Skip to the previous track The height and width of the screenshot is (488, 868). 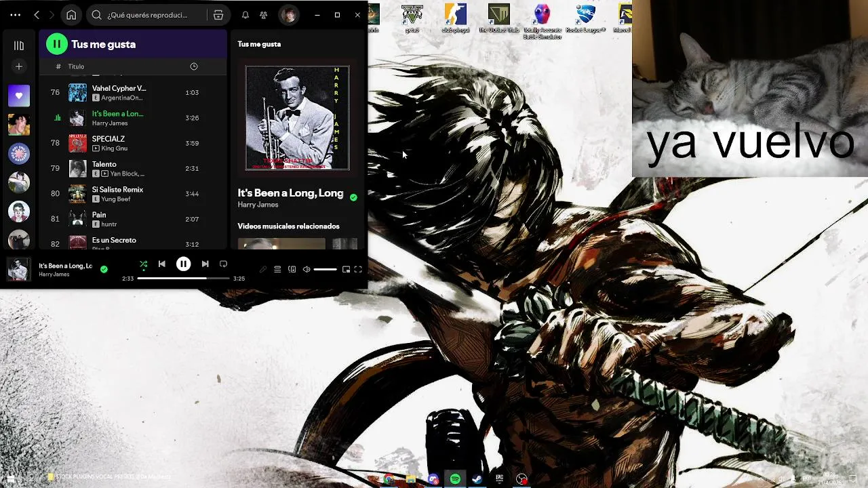tap(161, 264)
